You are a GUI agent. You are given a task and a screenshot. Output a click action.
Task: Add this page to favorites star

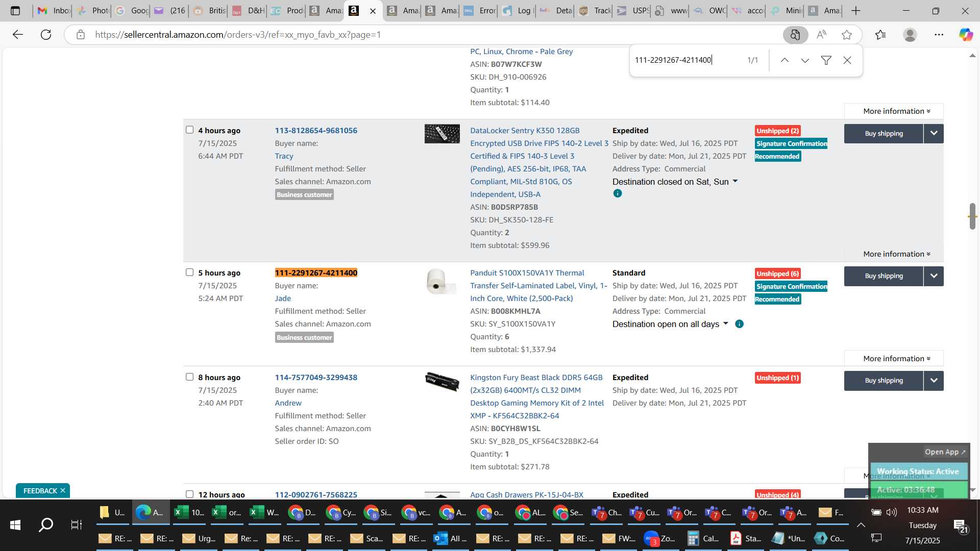847,35
